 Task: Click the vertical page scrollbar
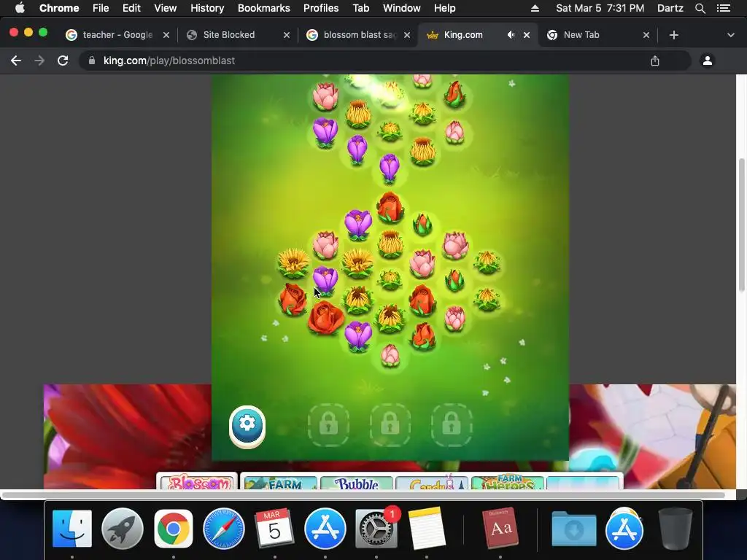coord(741,224)
